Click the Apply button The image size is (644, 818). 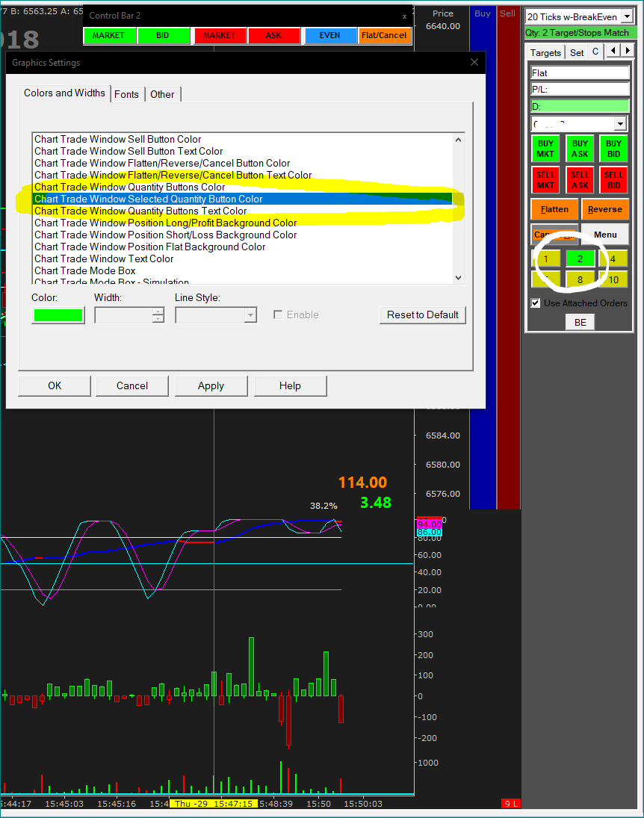(x=211, y=385)
